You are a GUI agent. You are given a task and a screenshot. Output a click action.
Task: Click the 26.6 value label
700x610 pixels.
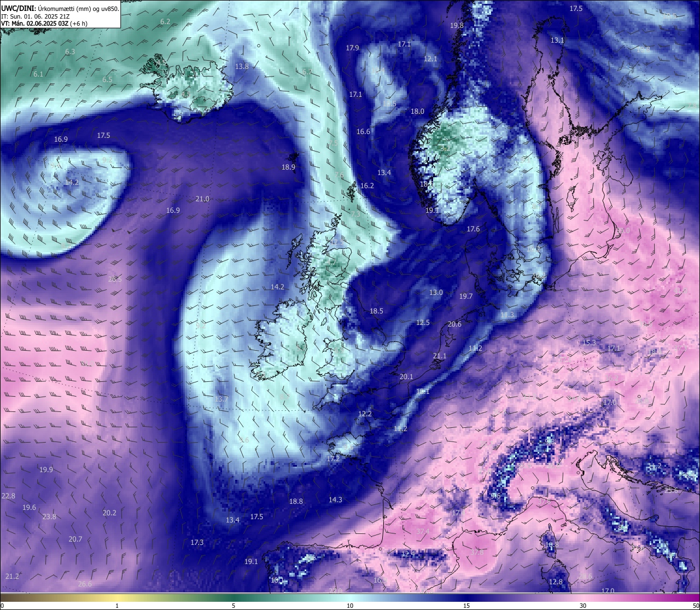85,584
